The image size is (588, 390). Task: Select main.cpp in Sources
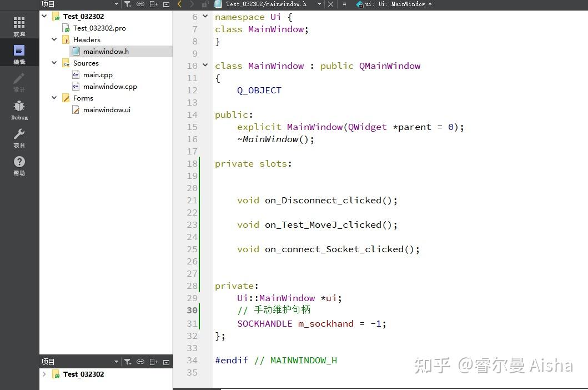point(98,74)
